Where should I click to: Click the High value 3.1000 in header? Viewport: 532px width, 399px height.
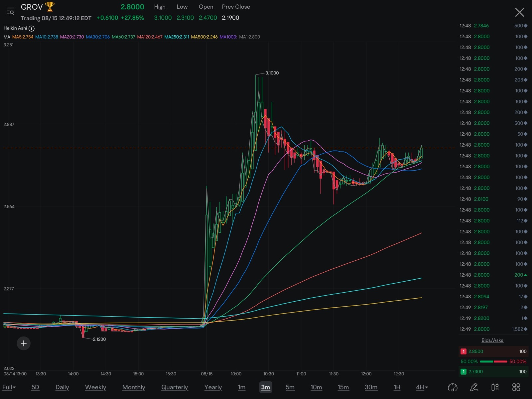pyautogui.click(x=163, y=18)
